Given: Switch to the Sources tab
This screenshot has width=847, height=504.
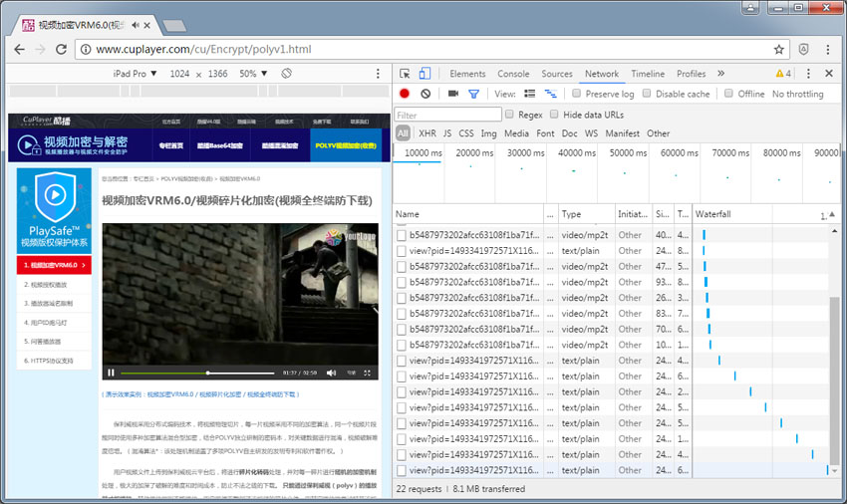Looking at the screenshot, I should (557, 74).
